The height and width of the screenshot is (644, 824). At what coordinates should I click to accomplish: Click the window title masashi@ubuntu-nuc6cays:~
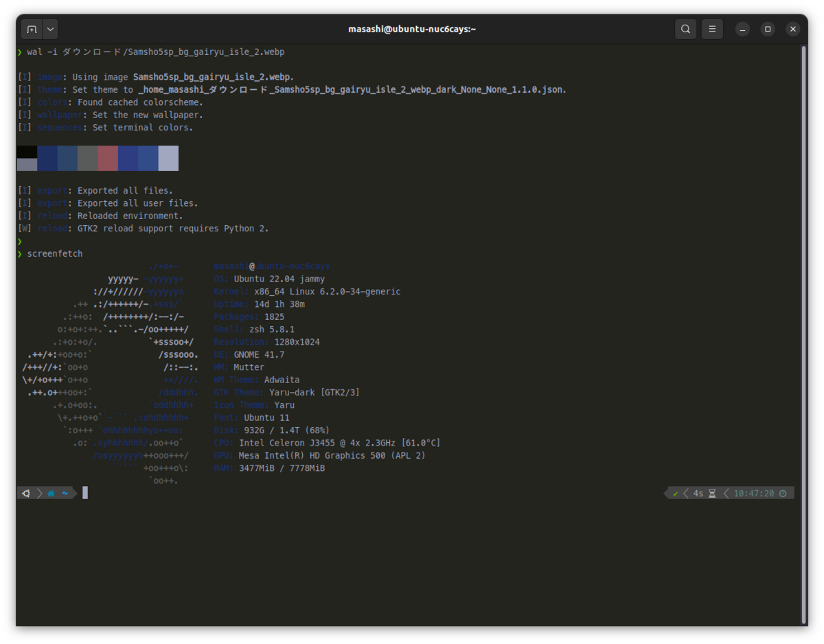pyautogui.click(x=412, y=30)
